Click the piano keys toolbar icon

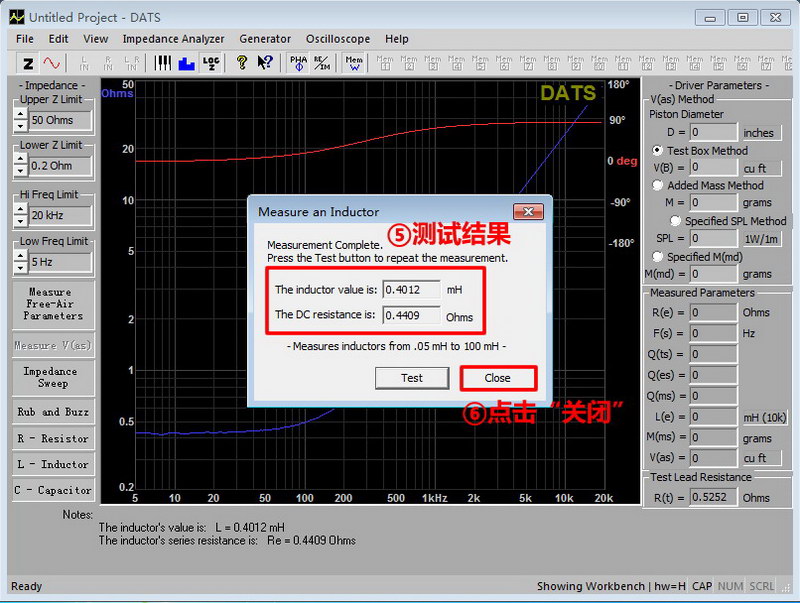[163, 62]
